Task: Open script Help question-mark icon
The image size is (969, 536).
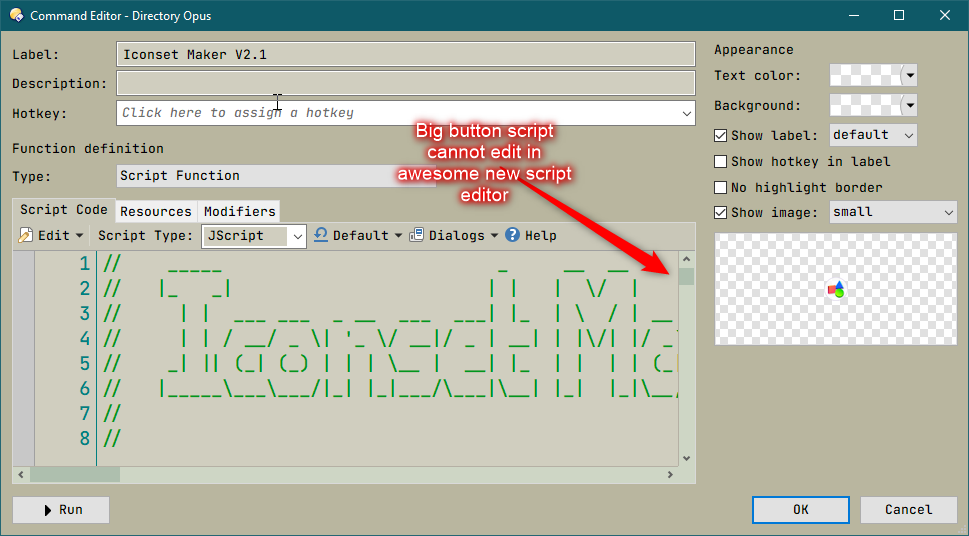Action: click(512, 235)
